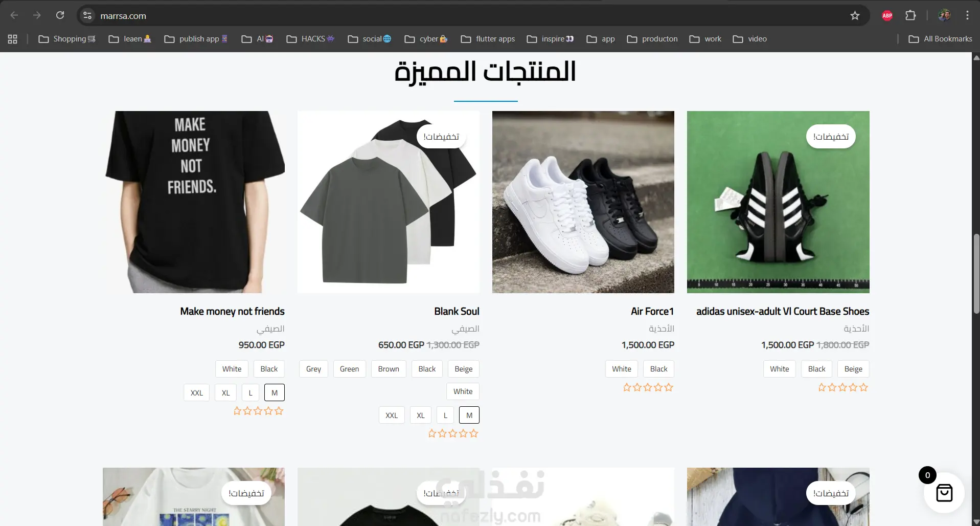Select size L for Make money not friends
Image resolution: width=980 pixels, height=526 pixels.
point(250,392)
